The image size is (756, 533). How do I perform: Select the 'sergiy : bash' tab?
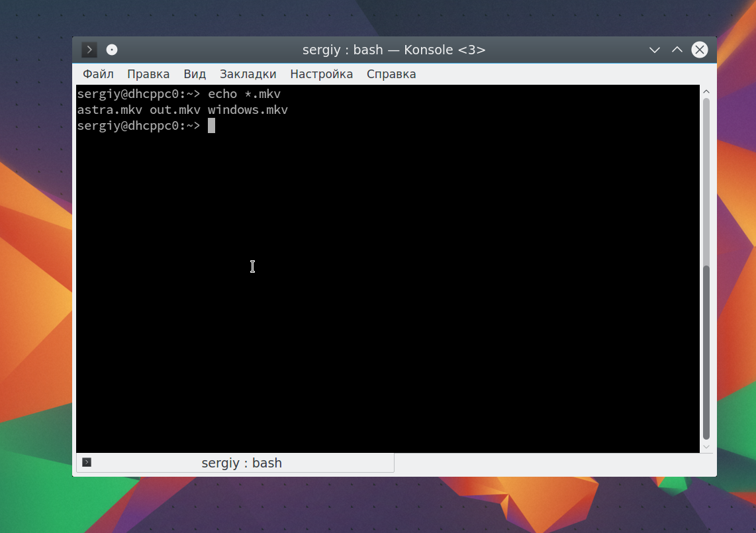(235, 463)
